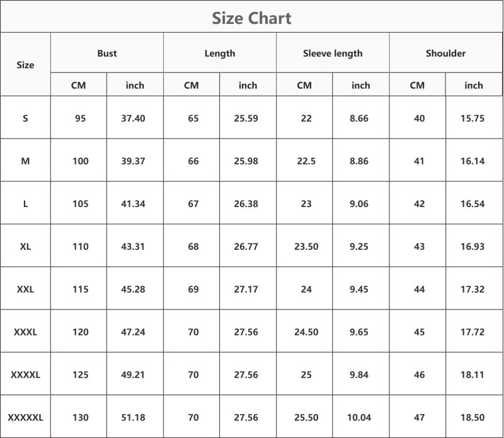This screenshot has height=438, width=504.
Task: Click bust inch value 45.28
Action: click(133, 289)
